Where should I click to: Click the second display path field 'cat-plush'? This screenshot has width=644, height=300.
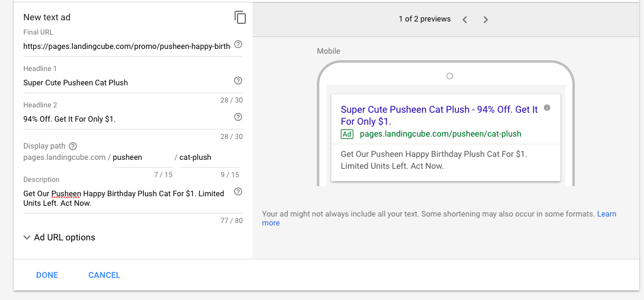tap(208, 157)
